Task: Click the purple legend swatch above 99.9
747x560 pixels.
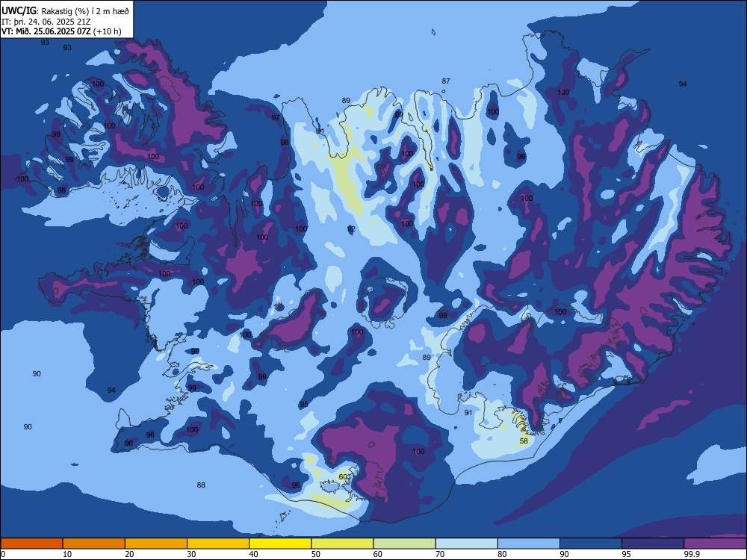Action: pos(715,544)
